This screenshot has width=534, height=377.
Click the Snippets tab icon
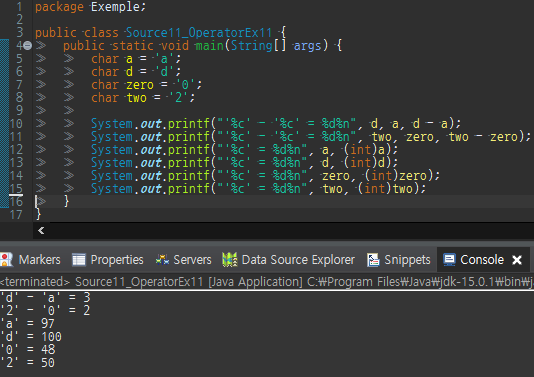373,260
